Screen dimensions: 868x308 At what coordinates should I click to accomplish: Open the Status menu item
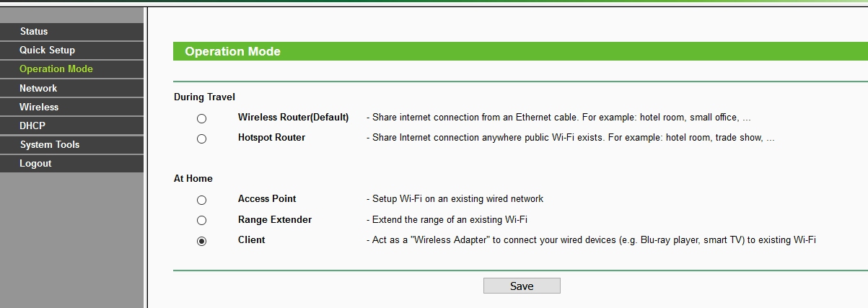[x=71, y=32]
